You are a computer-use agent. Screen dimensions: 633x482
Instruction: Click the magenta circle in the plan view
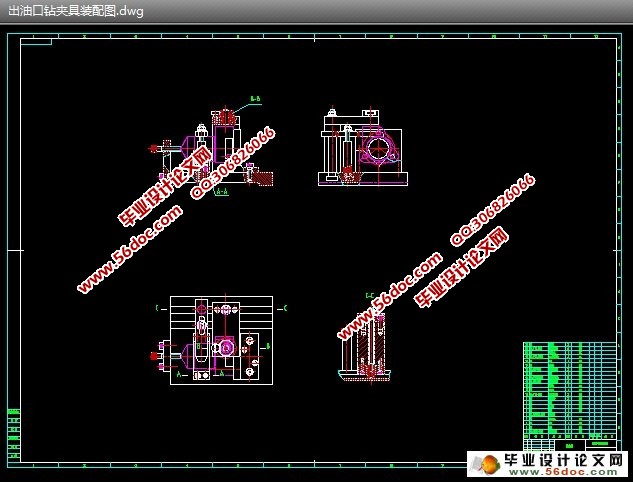click(226, 347)
